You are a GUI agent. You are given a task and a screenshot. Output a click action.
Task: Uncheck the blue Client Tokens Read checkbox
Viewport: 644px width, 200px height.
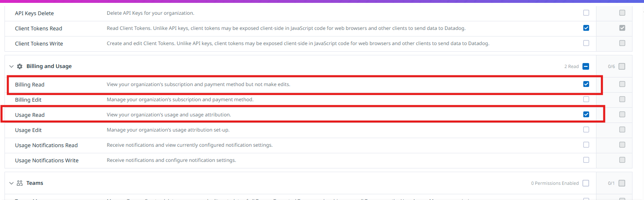point(586,28)
